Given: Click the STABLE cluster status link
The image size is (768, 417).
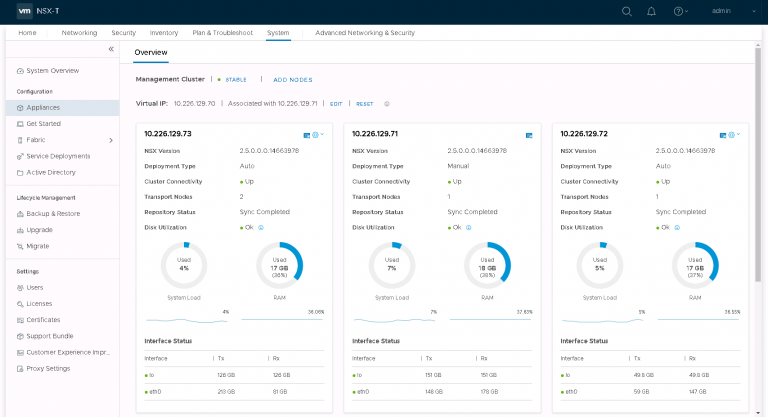Looking at the screenshot, I should coord(236,80).
